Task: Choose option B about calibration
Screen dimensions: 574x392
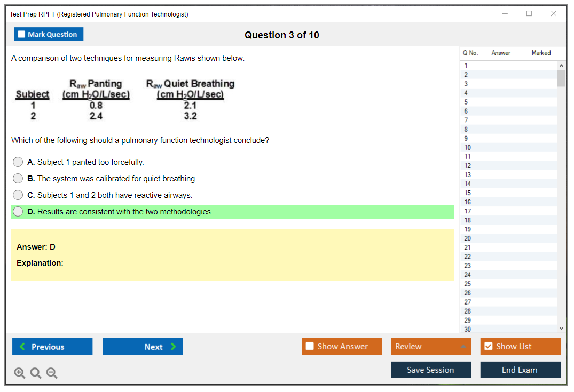Action: (x=18, y=179)
